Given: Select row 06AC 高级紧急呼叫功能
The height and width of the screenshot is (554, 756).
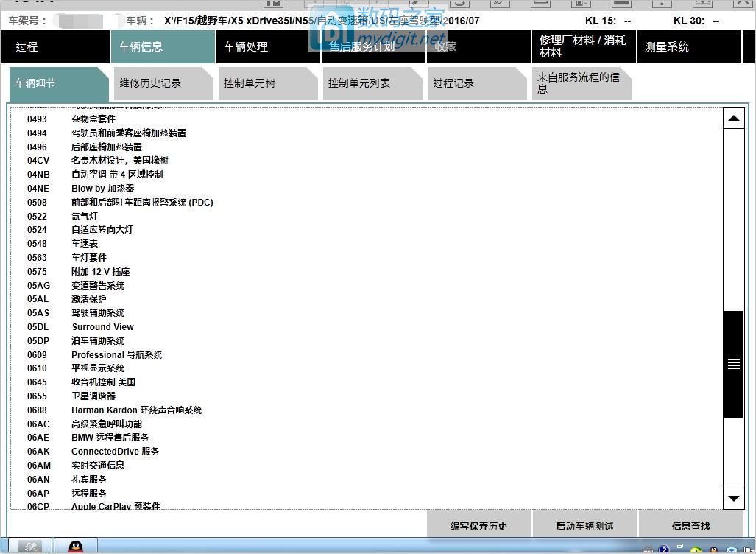Looking at the screenshot, I should pos(85,424).
